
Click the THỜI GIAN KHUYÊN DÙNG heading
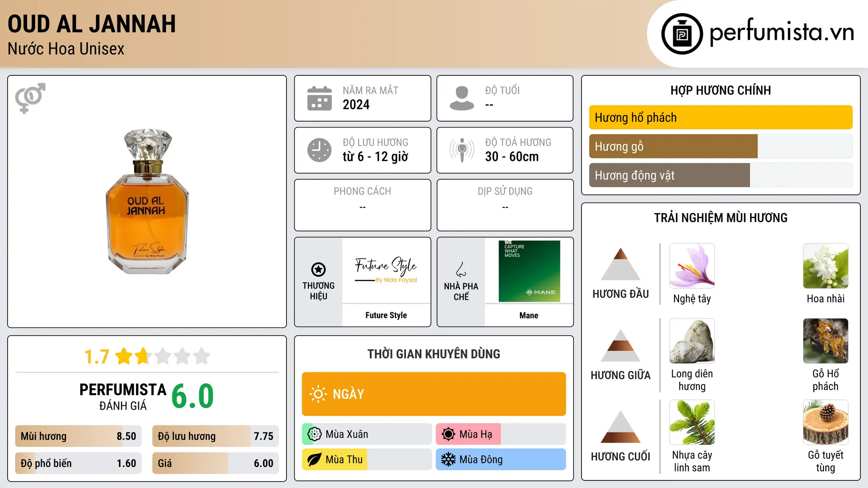(x=434, y=354)
